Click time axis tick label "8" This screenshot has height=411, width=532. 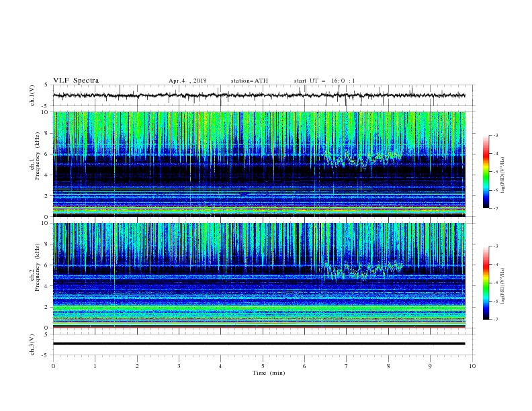click(x=388, y=366)
